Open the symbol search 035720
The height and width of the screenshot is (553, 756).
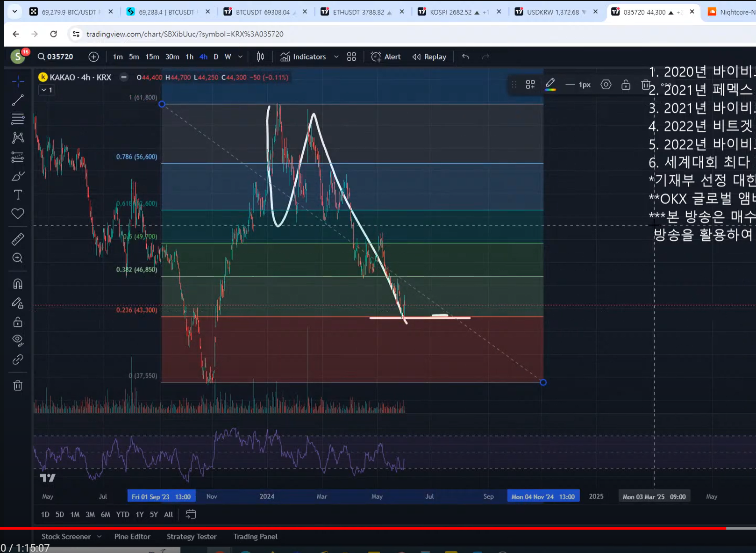56,57
